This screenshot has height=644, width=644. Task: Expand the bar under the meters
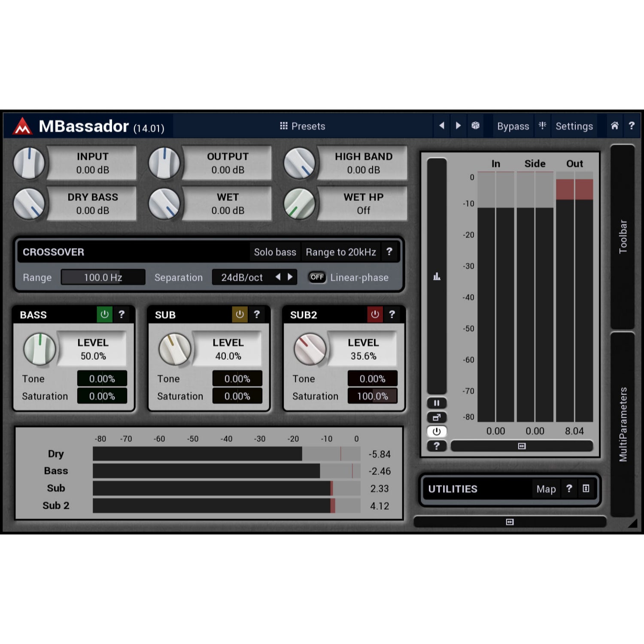tap(522, 446)
